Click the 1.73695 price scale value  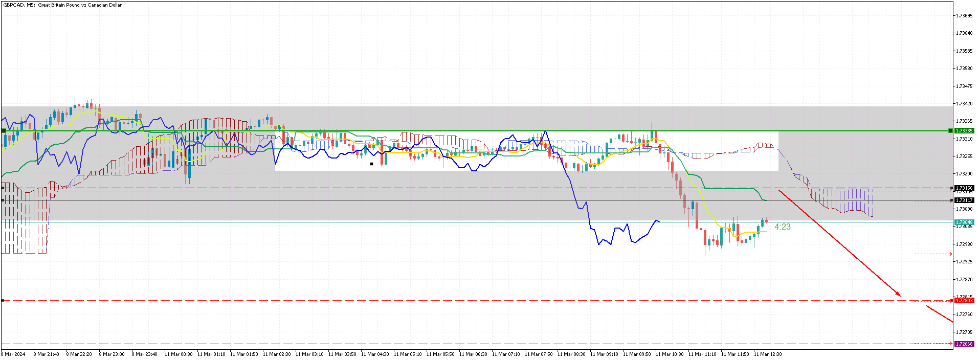[x=964, y=16]
